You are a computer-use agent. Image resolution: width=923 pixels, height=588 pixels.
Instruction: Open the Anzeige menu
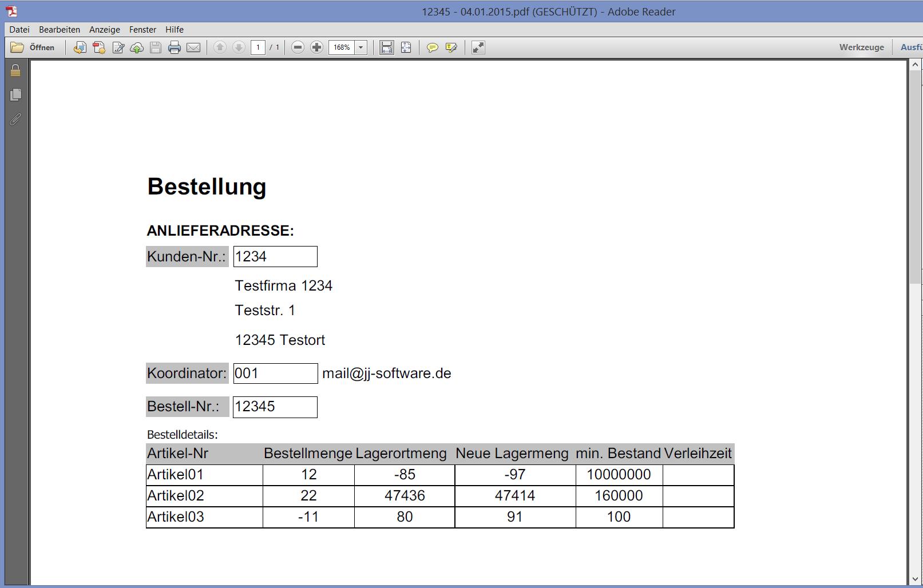pyautogui.click(x=105, y=29)
